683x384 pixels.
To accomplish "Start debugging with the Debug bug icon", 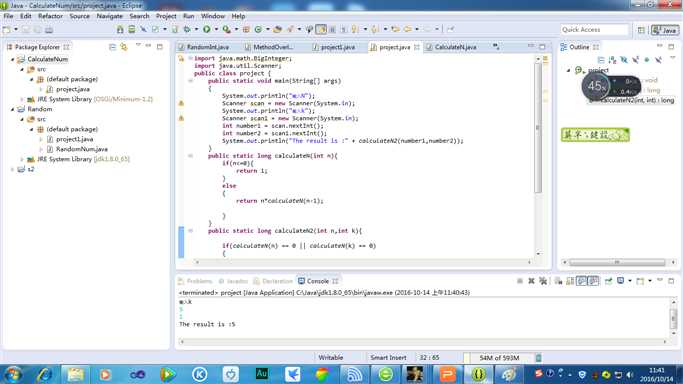I will coord(187,30).
